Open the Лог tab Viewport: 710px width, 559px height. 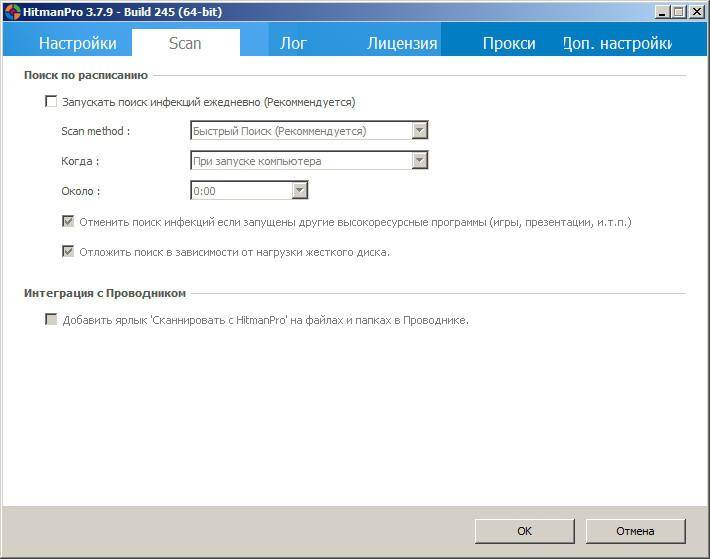pos(293,43)
